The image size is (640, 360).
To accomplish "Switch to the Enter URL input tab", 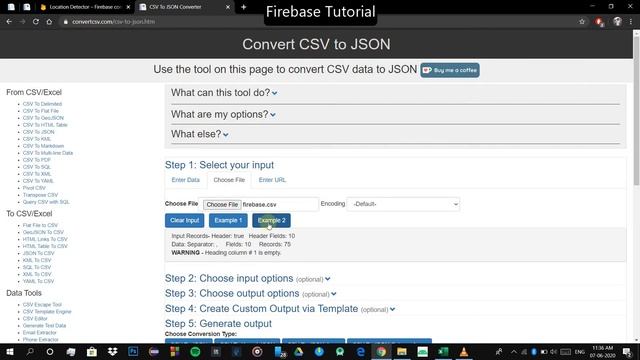I will click(272, 180).
